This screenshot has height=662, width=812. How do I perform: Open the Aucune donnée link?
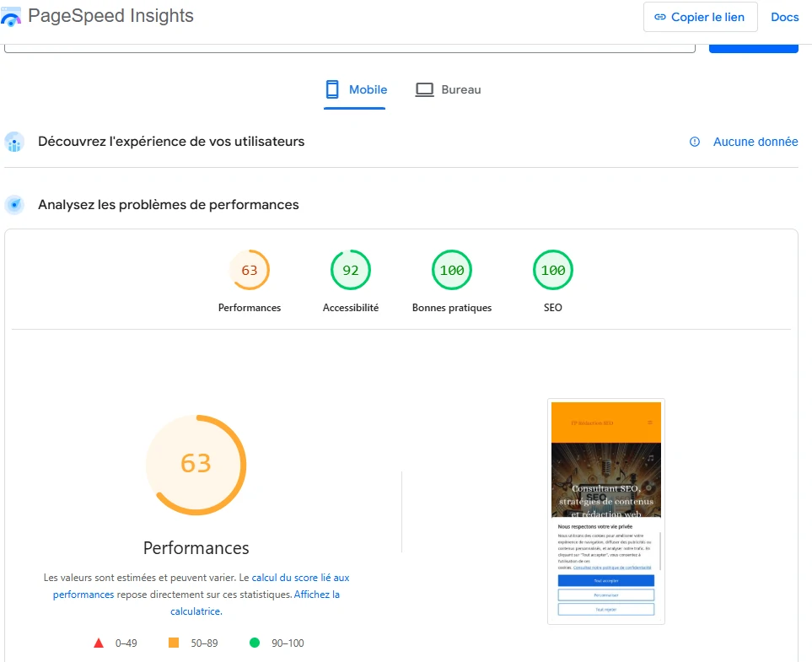click(756, 142)
